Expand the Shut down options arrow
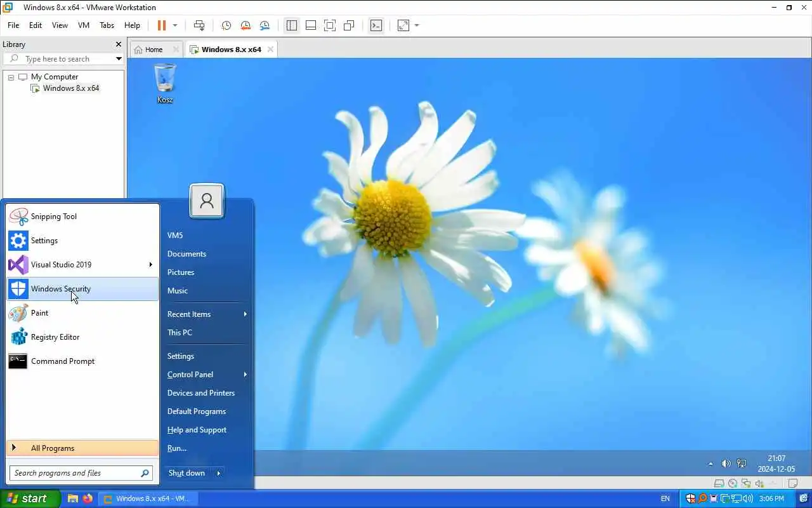Image resolution: width=812 pixels, height=508 pixels. pyautogui.click(x=218, y=473)
